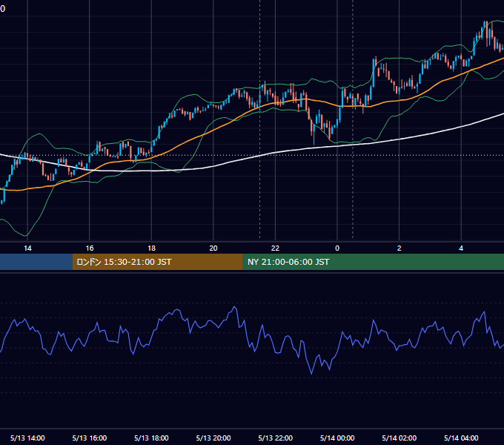The width and height of the screenshot is (504, 445).
Task: Click hour label 16 on price chart axis
Action: pyautogui.click(x=90, y=248)
